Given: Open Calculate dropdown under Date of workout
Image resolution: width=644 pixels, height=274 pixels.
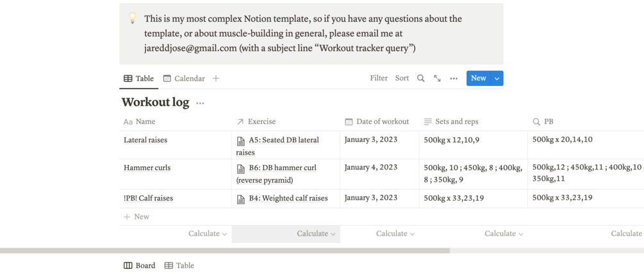Looking at the screenshot, I should 395,234.
